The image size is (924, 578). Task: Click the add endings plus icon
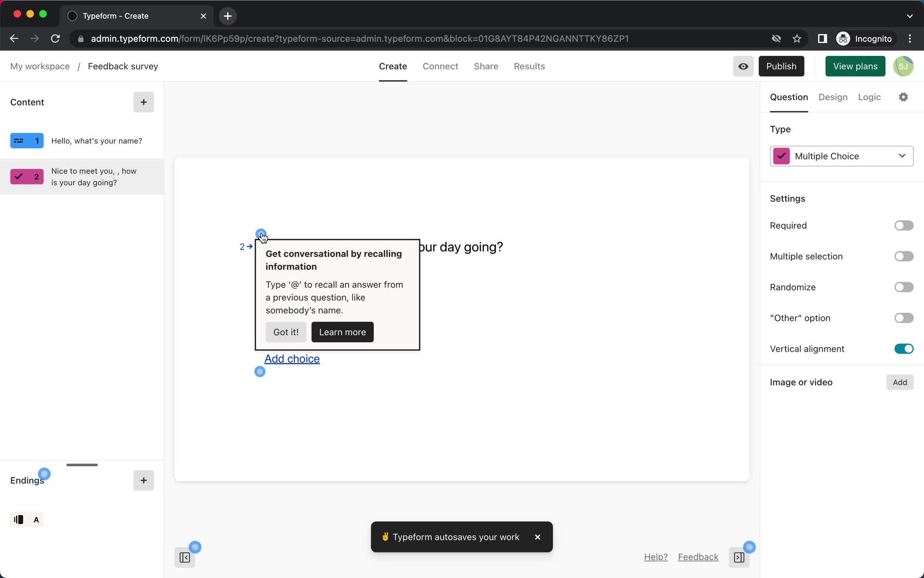click(143, 480)
